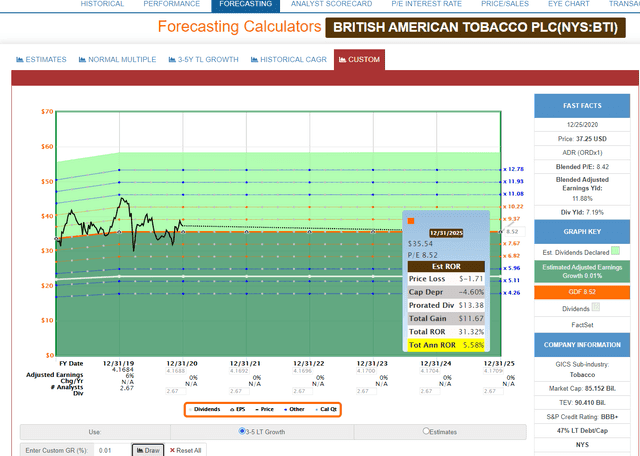Click the Div Yld 7.19% fact
Screen dimensions: 640x456
point(582,212)
